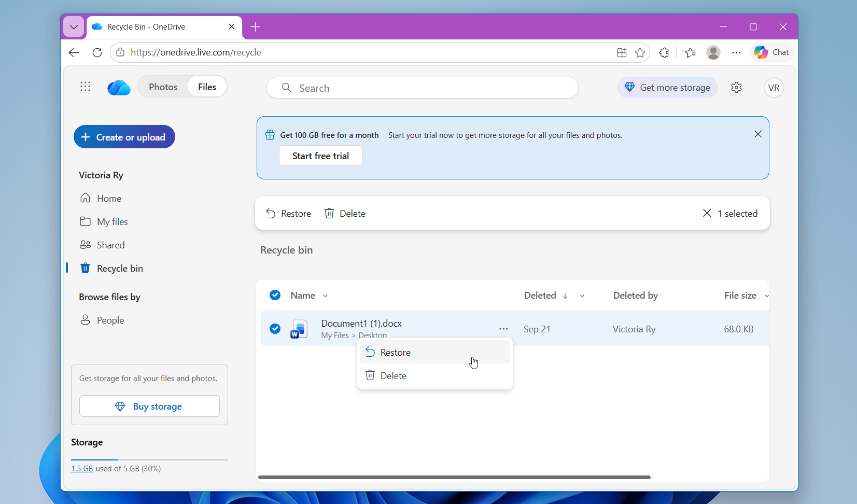The width and height of the screenshot is (857, 504).
Task: Uncheck the Document1 (1).docx row checkbox
Action: pyautogui.click(x=275, y=329)
